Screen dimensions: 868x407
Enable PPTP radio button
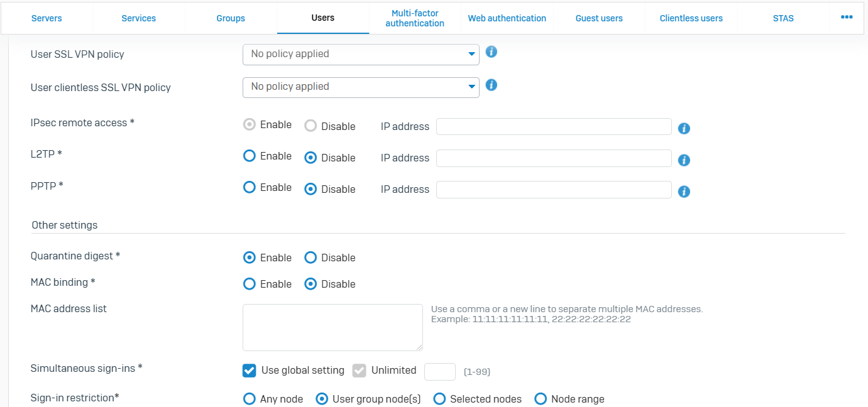click(250, 188)
